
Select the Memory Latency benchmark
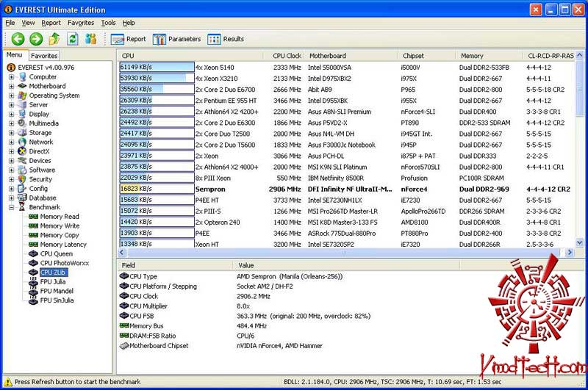click(63, 245)
